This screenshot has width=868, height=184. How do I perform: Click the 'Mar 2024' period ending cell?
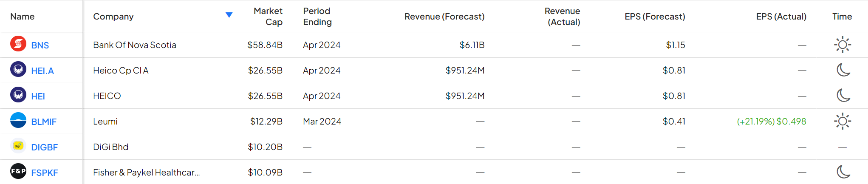pyautogui.click(x=322, y=122)
